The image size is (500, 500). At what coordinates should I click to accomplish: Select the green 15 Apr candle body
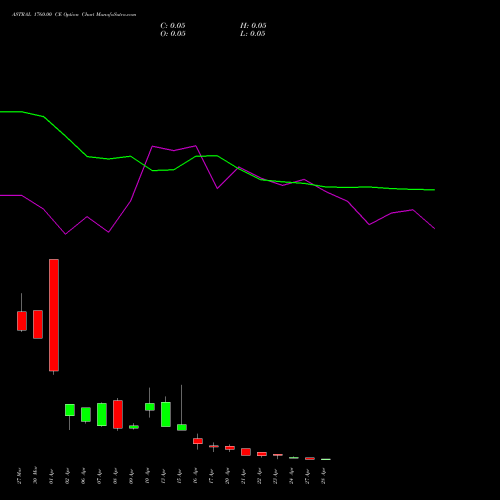pyautogui.click(x=182, y=427)
